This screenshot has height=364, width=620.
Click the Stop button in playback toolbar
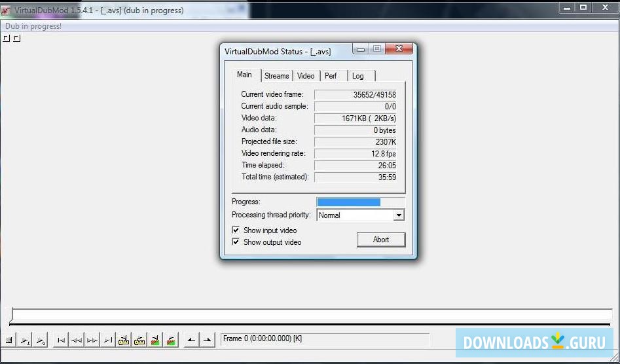[x=10, y=340]
